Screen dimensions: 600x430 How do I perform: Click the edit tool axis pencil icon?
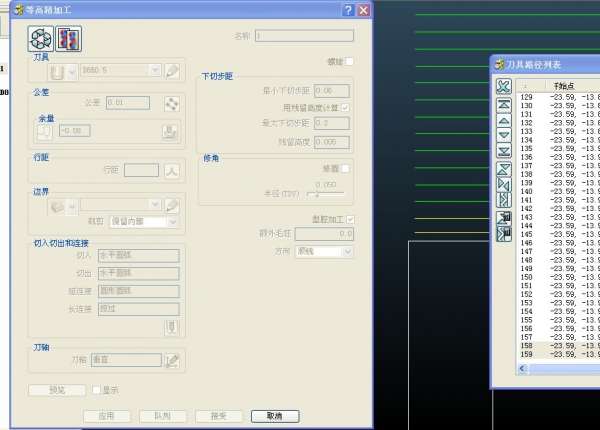pos(172,360)
